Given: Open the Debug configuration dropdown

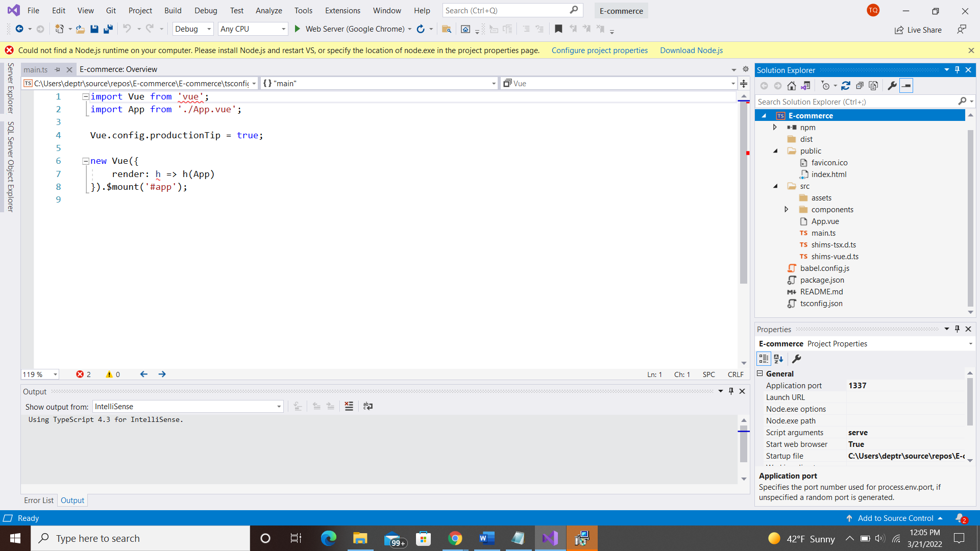Looking at the screenshot, I should (x=193, y=29).
